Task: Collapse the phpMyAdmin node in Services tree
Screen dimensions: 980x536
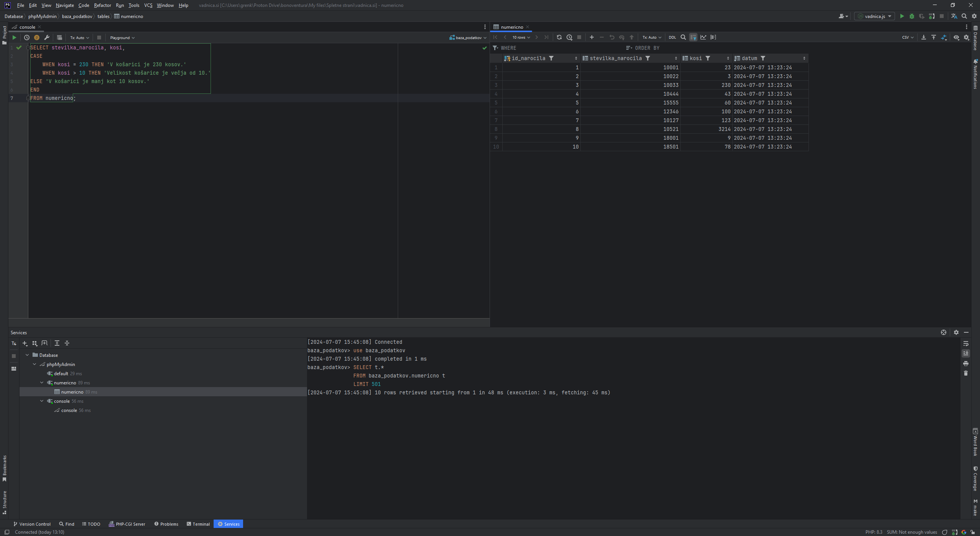Action: coord(34,364)
